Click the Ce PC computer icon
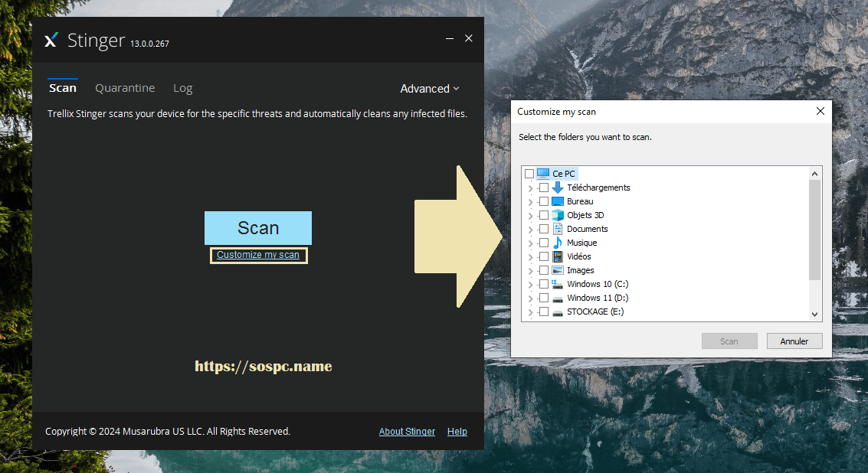This screenshot has width=868, height=473. tap(543, 174)
